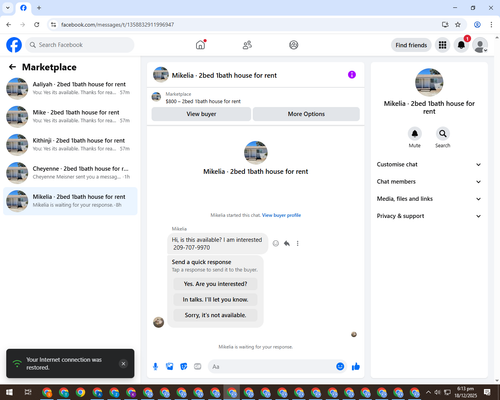
Task: Click the View buyer button
Action: click(201, 114)
